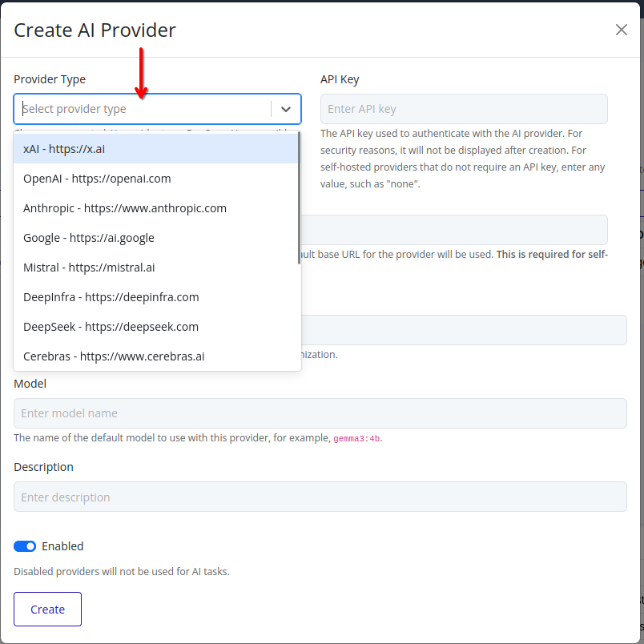Open the provider type dropdown chevron
Image resolution: width=644 pixels, height=644 pixels.
coord(286,109)
